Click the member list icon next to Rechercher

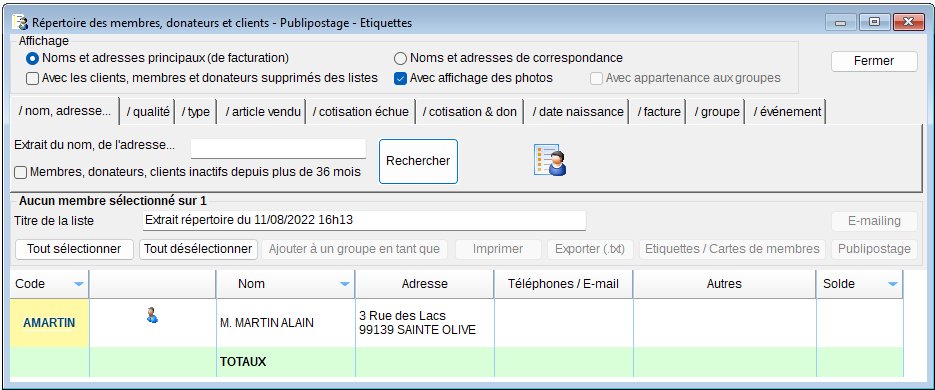[549, 160]
